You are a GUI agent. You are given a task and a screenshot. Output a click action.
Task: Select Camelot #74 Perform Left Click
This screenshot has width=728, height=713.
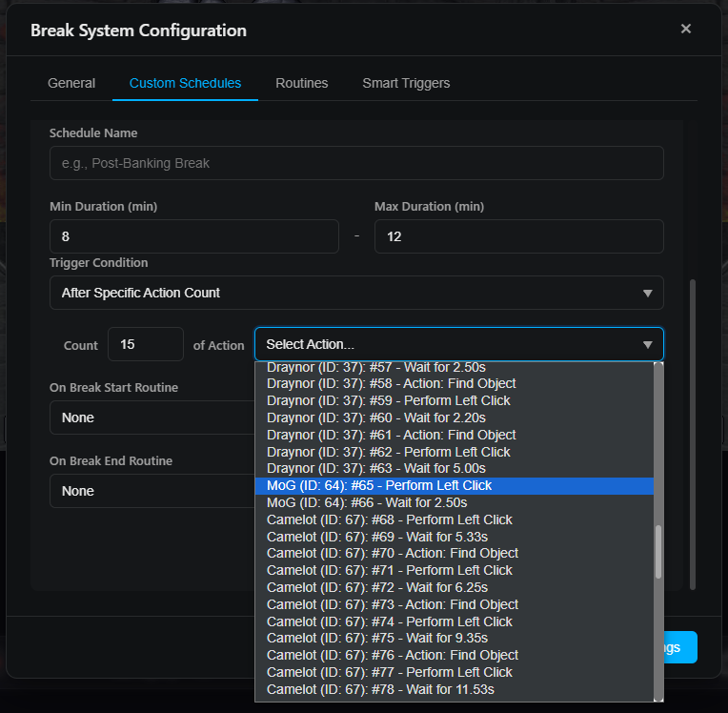455,621
